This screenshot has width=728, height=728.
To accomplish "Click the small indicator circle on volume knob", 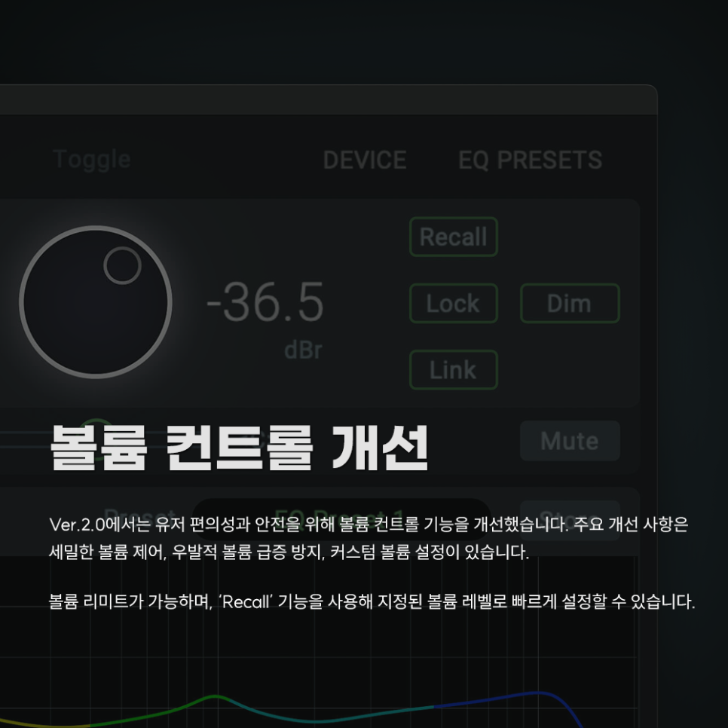I will [x=123, y=265].
